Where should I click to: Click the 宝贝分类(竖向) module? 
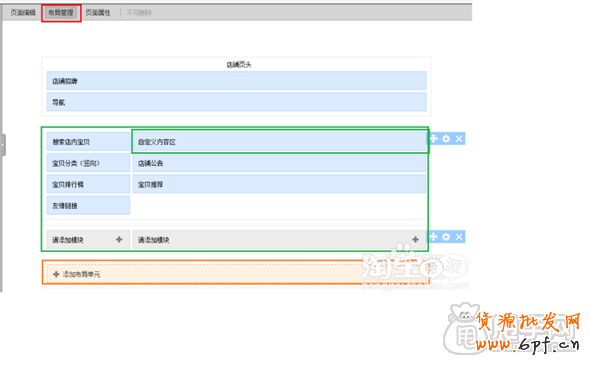(x=88, y=163)
